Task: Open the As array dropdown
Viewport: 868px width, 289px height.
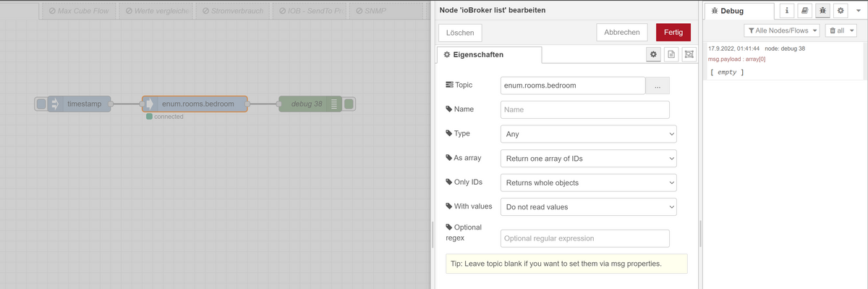Action: (588, 158)
